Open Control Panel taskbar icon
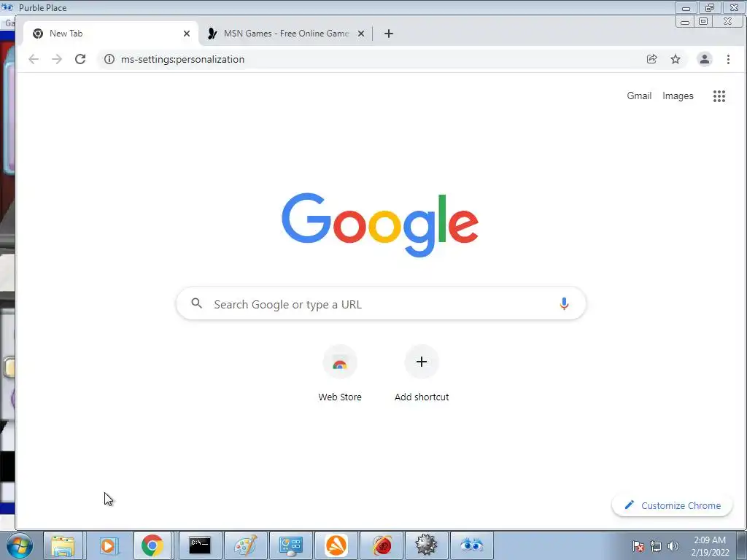The height and width of the screenshot is (560, 747). click(x=290, y=545)
